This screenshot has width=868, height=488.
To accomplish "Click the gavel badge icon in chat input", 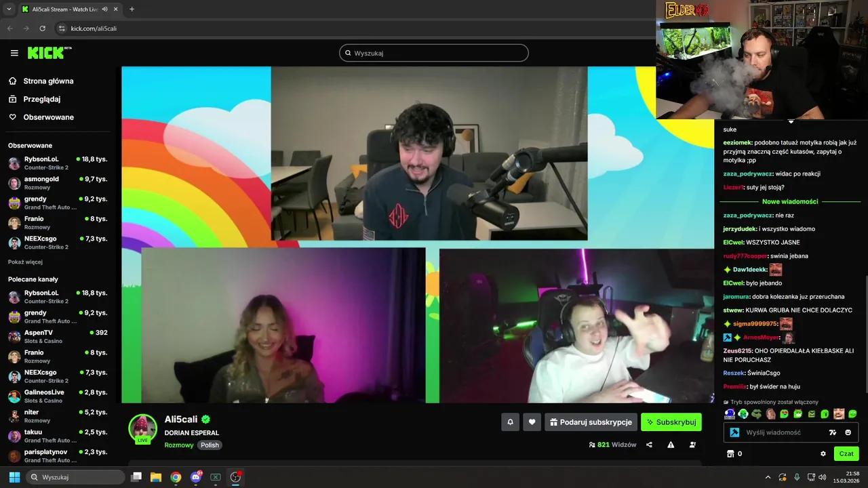I will [734, 432].
